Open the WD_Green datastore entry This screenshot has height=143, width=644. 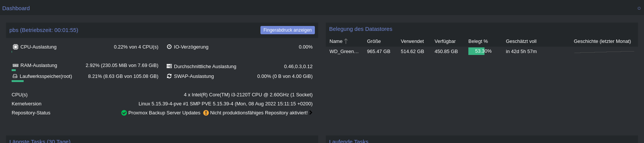344,52
